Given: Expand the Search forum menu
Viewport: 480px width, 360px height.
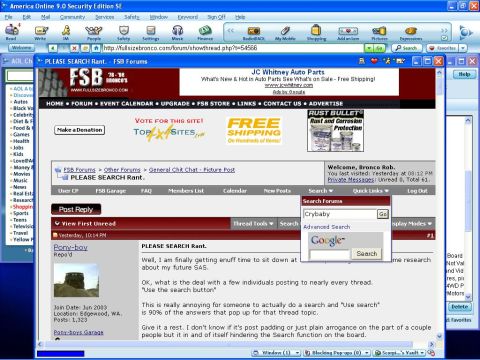Looking at the screenshot, I should [320, 191].
